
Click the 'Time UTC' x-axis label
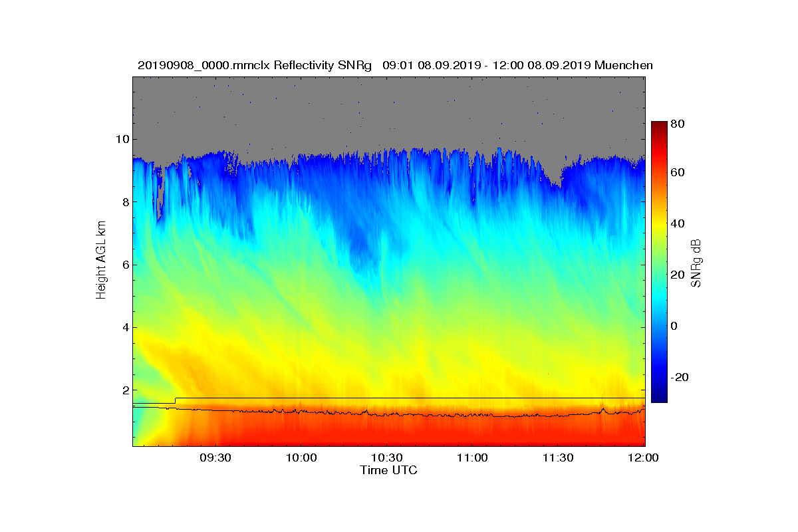pyautogui.click(x=389, y=470)
